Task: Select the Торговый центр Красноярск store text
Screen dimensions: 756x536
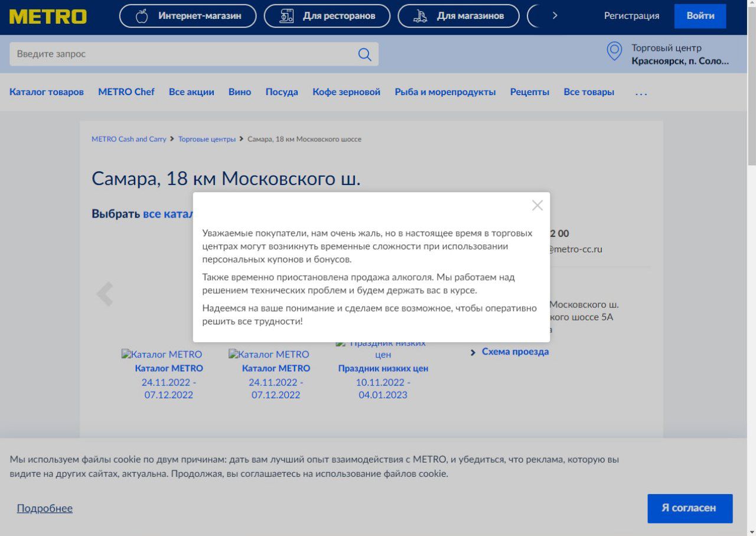Action: point(680,54)
